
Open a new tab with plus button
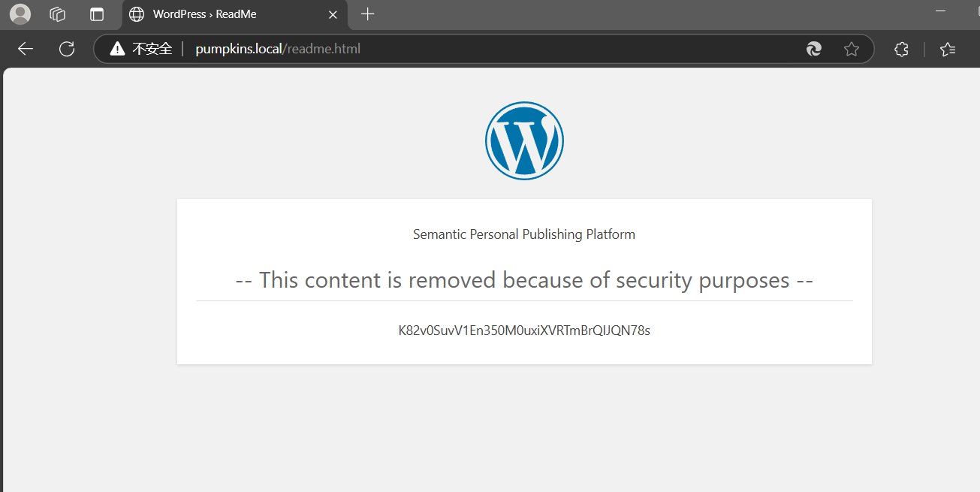pos(367,14)
